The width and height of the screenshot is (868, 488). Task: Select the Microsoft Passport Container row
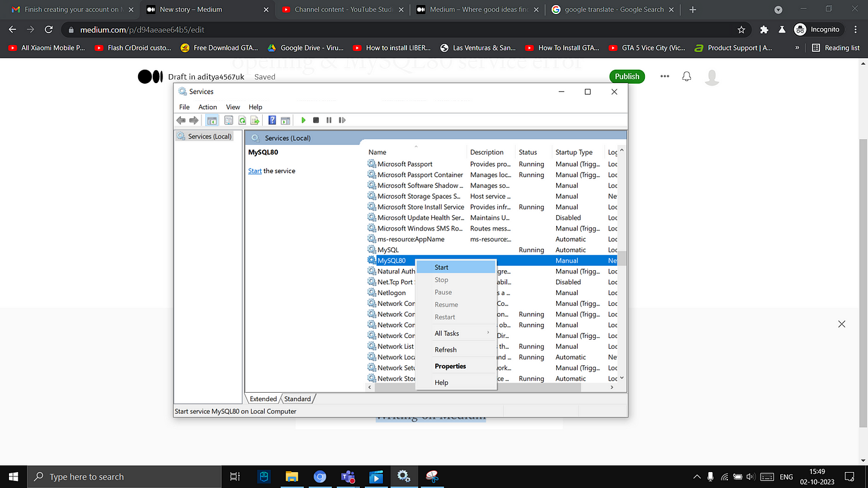click(x=492, y=175)
